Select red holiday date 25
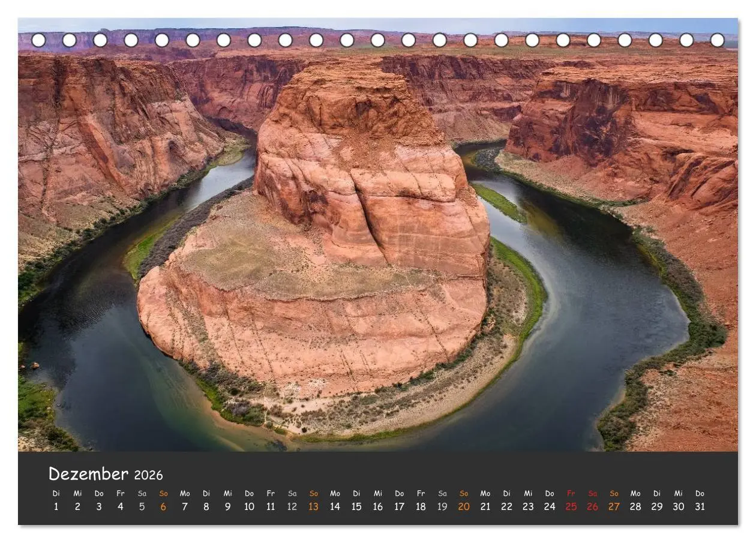The image size is (756, 543). (571, 506)
